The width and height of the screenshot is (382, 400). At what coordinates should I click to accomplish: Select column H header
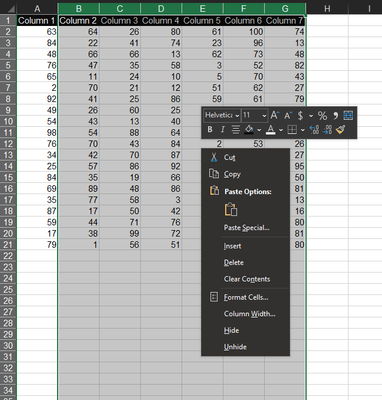[x=327, y=9]
